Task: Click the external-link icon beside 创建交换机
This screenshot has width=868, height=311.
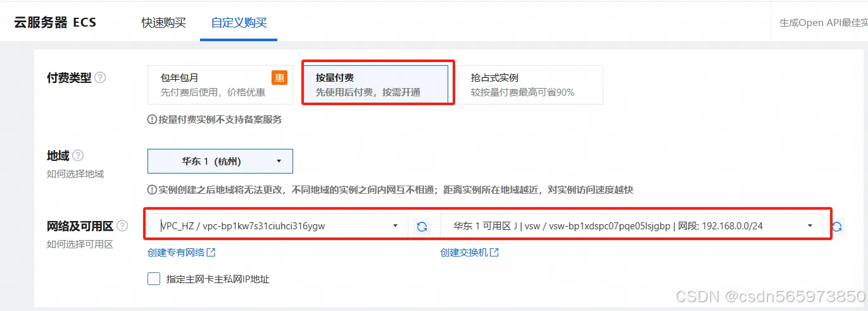Action: (494, 253)
